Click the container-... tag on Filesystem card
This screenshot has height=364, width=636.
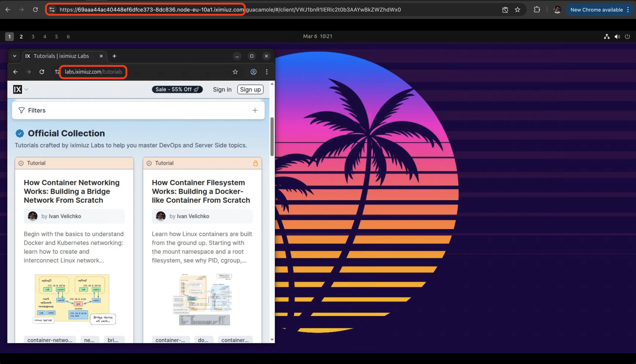click(170, 340)
